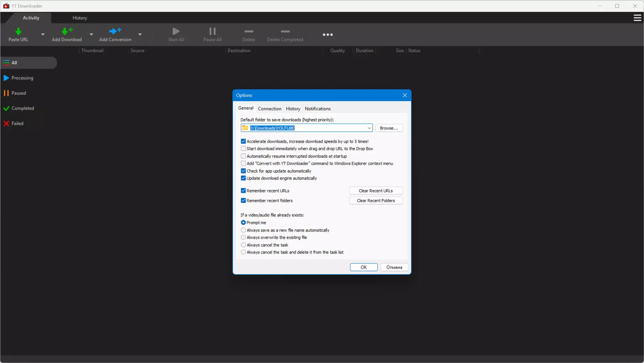Image resolution: width=644 pixels, height=363 pixels.
Task: Click the Add Conversion icon
Action: 115,32
